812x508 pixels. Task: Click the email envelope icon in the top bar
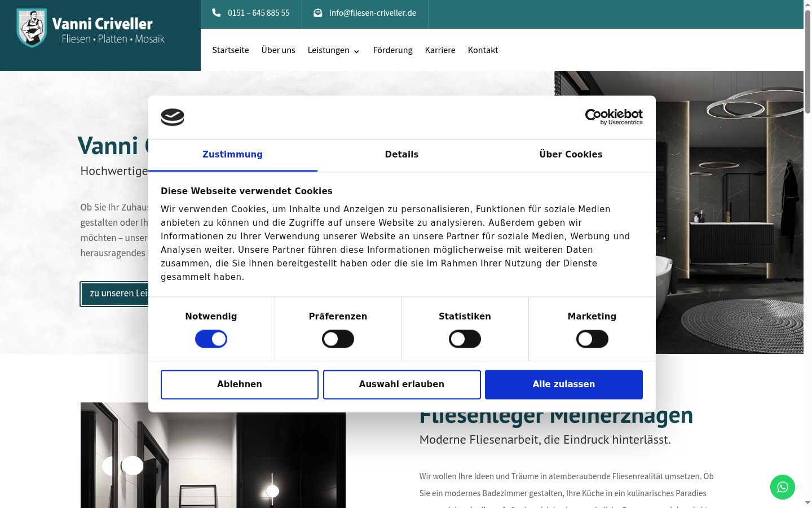click(x=318, y=12)
